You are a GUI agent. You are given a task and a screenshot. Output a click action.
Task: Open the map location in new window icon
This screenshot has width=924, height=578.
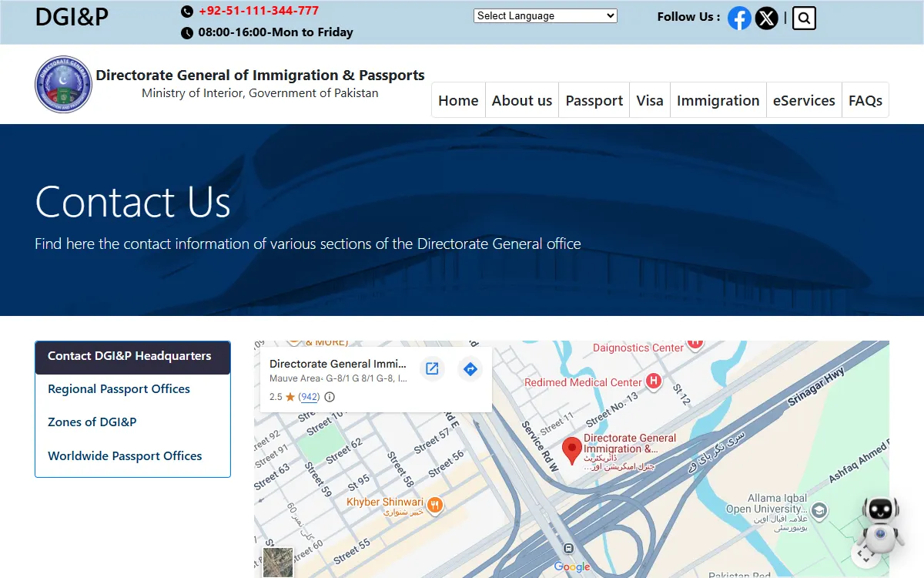pyautogui.click(x=432, y=369)
